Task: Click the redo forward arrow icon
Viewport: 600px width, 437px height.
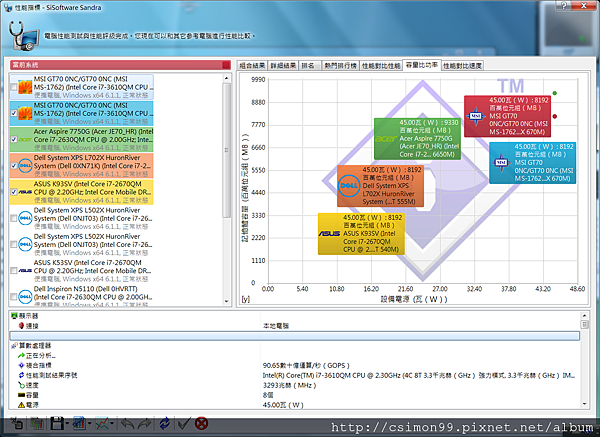Action: tap(145, 423)
